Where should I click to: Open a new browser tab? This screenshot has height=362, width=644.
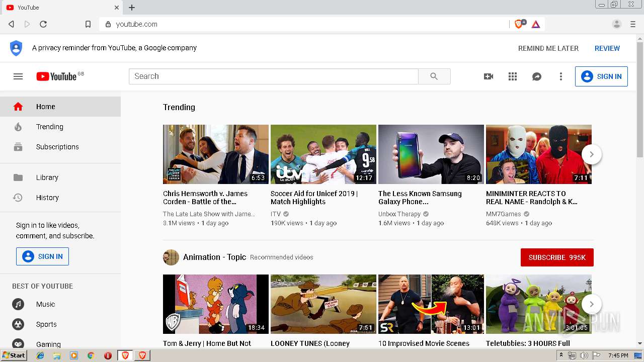[x=132, y=8]
